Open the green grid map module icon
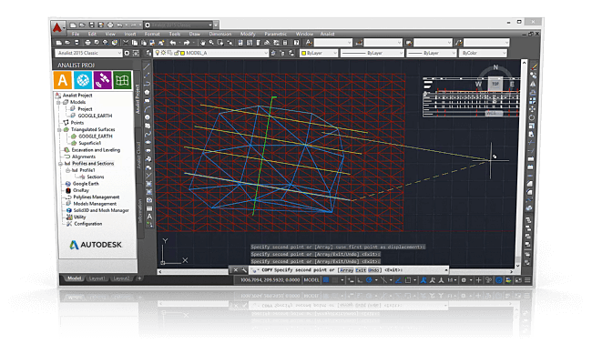Image resolution: width=592 pixels, height=364 pixels. [122, 80]
